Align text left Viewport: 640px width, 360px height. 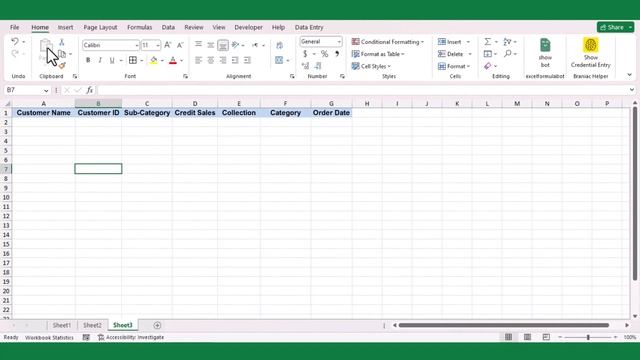pos(198,60)
